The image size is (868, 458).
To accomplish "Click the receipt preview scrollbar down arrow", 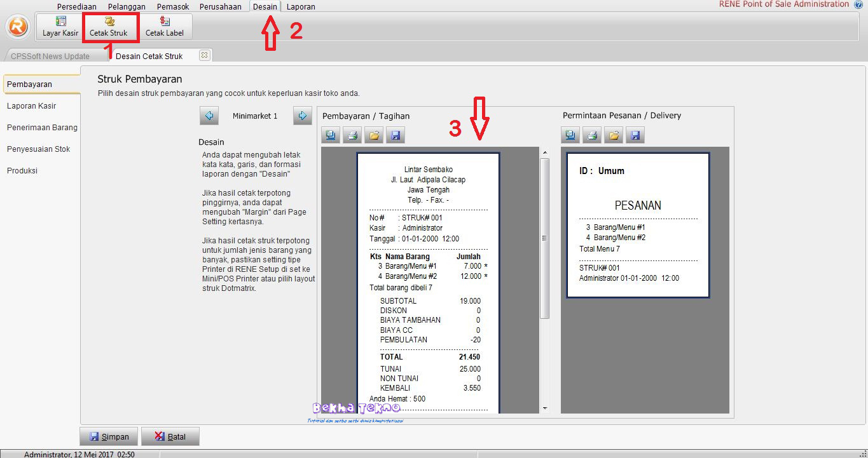I will click(x=544, y=408).
